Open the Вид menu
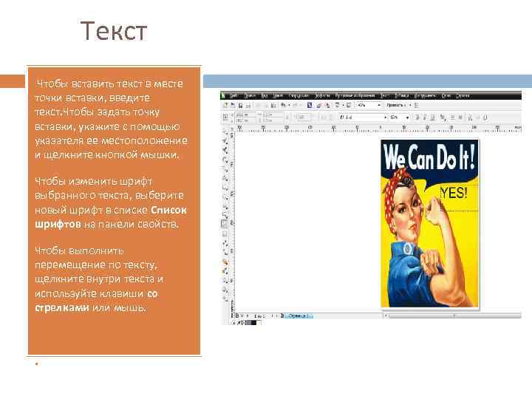 point(265,95)
